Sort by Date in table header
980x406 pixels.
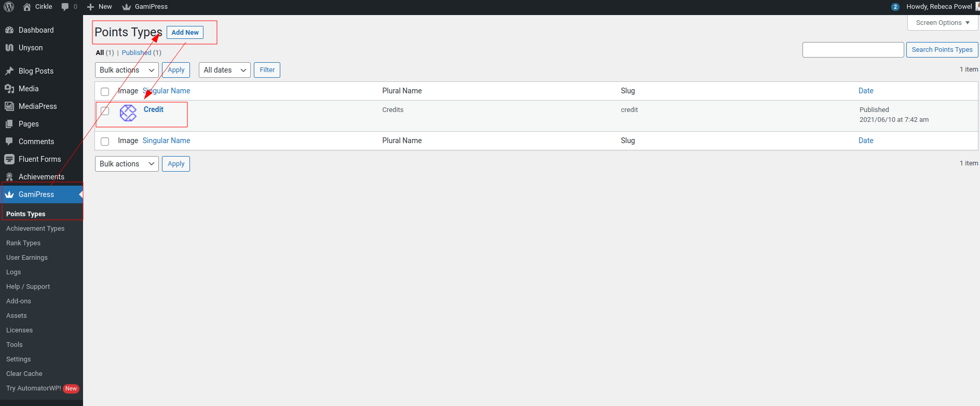pos(866,91)
